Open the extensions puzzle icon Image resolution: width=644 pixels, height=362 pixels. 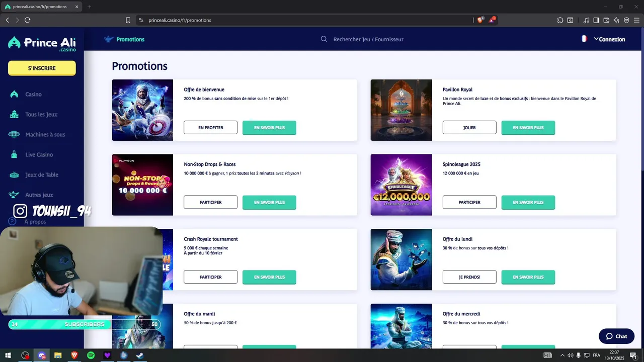560,20
